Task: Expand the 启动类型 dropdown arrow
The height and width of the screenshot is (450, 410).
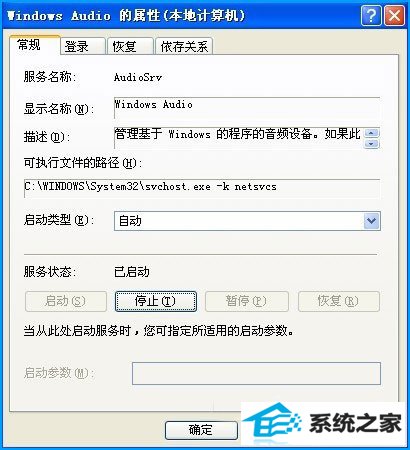Action: coord(371,221)
